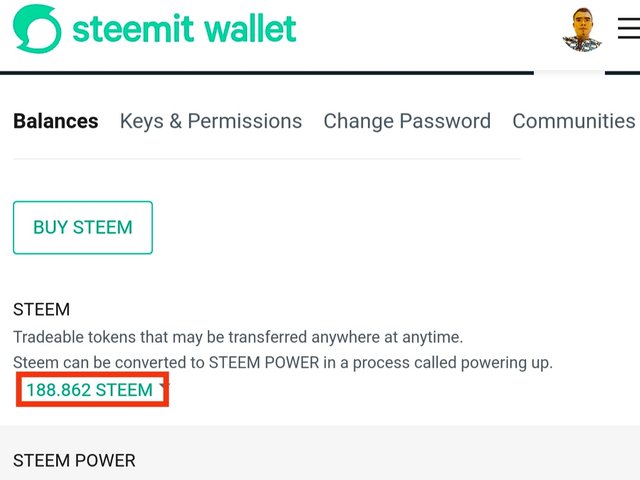Go to the Change Password tab
This screenshot has width=640, height=480.
(x=407, y=121)
